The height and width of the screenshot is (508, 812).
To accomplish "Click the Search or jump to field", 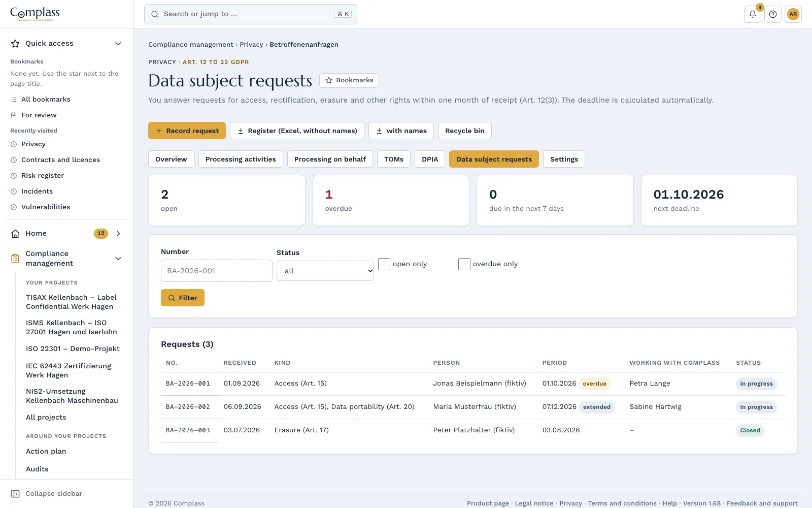I will pyautogui.click(x=251, y=14).
